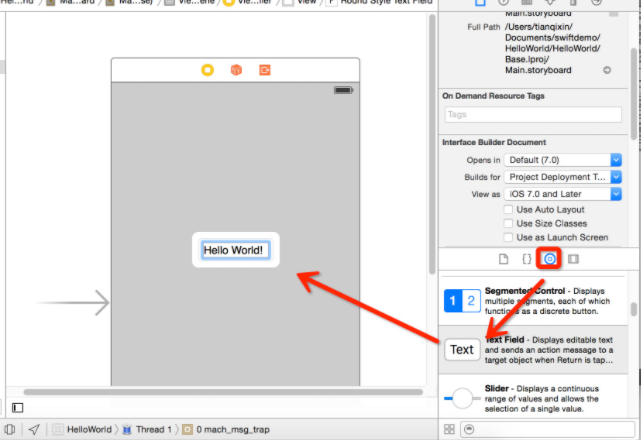Click the filter icon in the library search
641x440 pixels.
[469, 429]
